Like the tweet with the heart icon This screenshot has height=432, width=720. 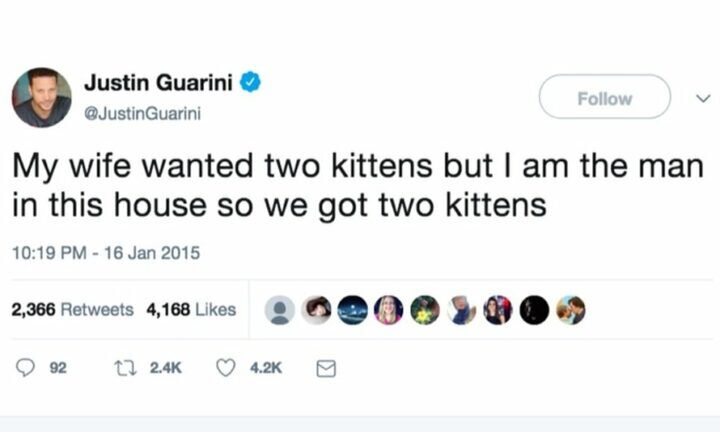click(227, 369)
